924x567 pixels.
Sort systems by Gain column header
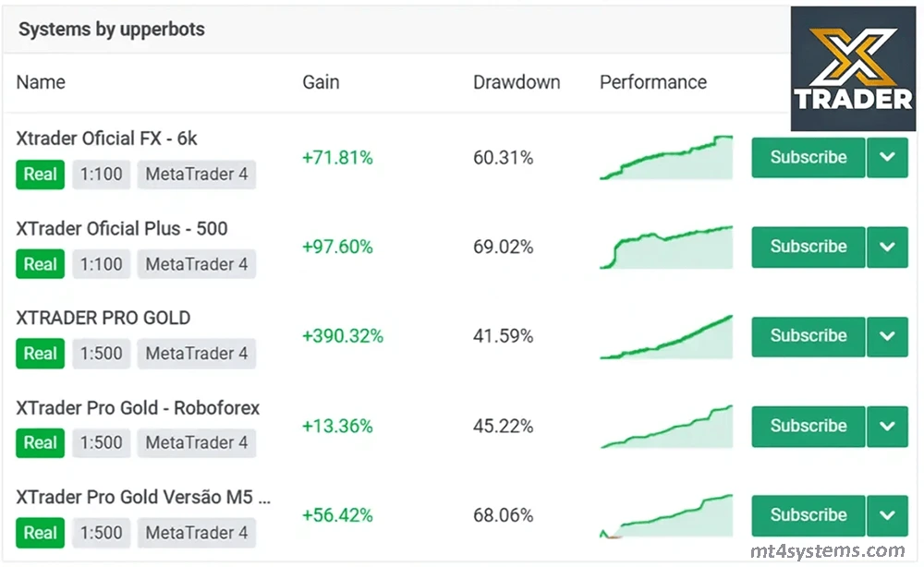click(321, 82)
